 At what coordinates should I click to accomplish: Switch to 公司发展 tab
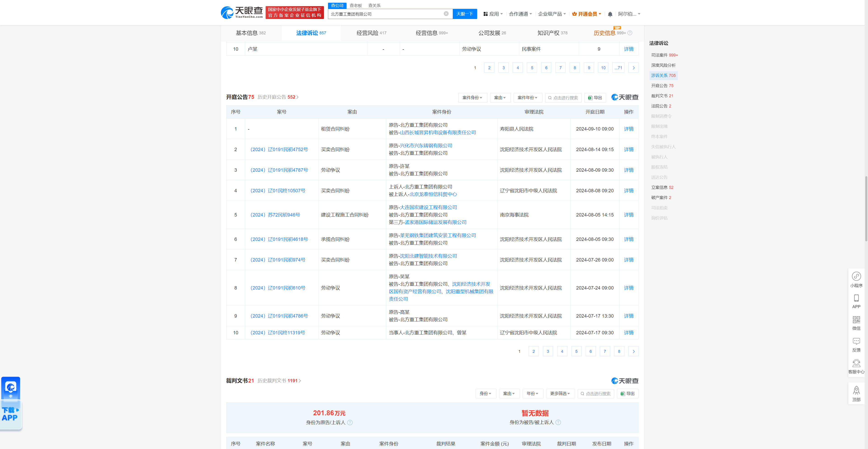(x=492, y=33)
